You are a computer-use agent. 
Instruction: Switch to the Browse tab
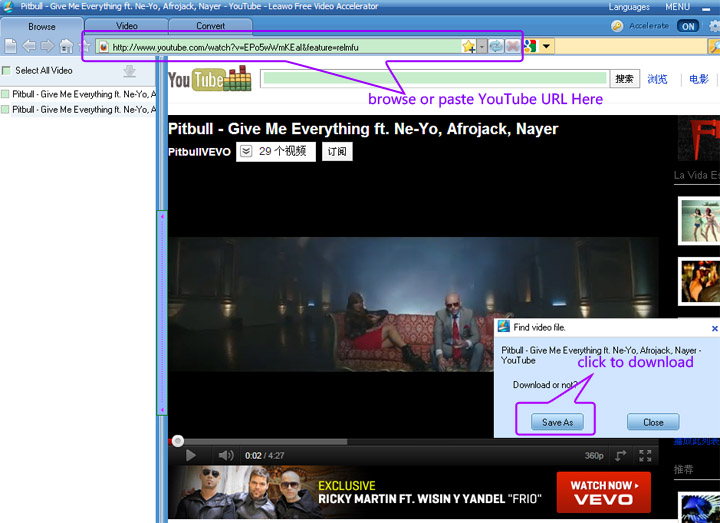tap(42, 27)
